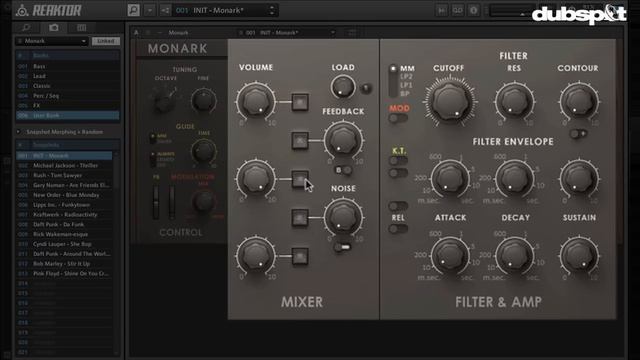Viewport: 640px width, 360px height.
Task: Flip the switch below the Contour knob
Action: pyautogui.click(x=578, y=133)
